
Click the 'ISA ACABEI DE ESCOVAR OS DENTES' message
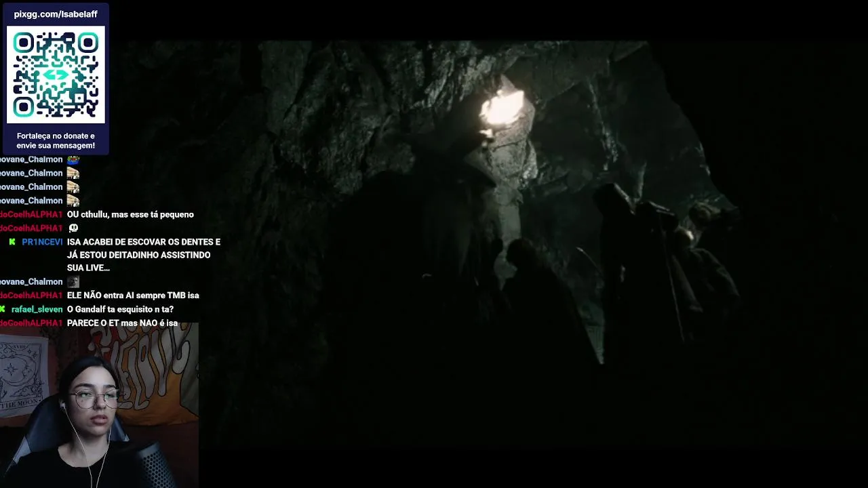pos(144,255)
